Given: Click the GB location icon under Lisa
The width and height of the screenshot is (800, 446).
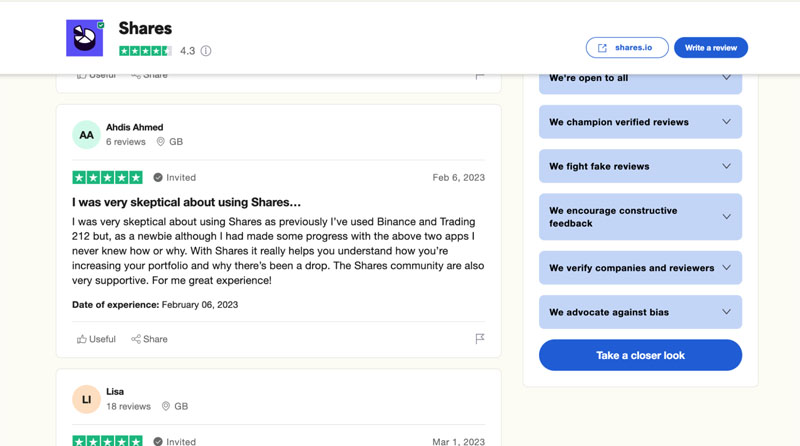Looking at the screenshot, I should [x=165, y=406].
